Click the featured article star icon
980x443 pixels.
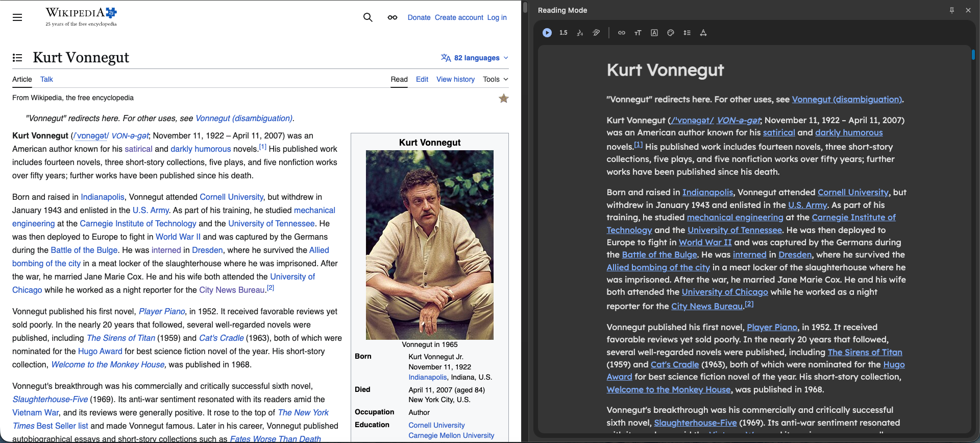pos(504,98)
